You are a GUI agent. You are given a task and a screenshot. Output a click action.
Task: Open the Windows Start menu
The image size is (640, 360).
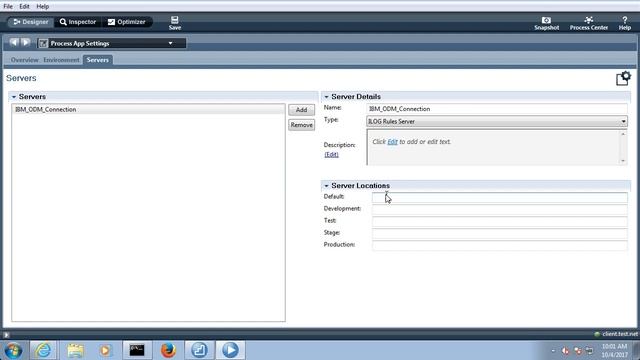13,350
